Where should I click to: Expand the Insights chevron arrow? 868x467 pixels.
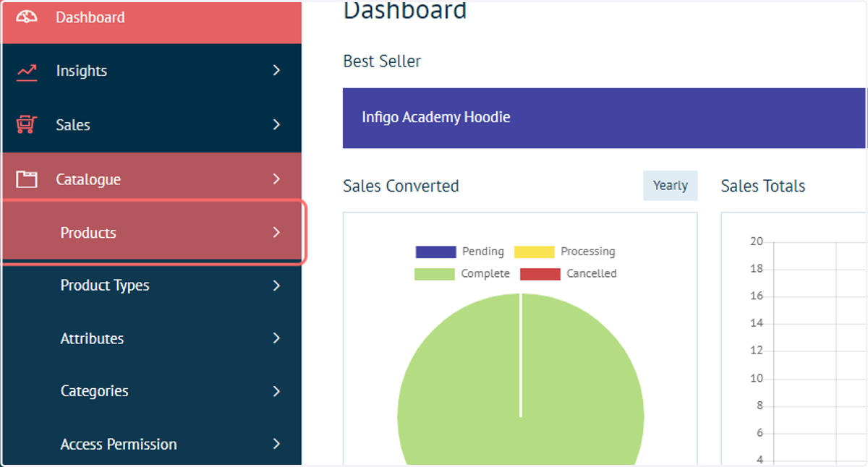tap(276, 70)
